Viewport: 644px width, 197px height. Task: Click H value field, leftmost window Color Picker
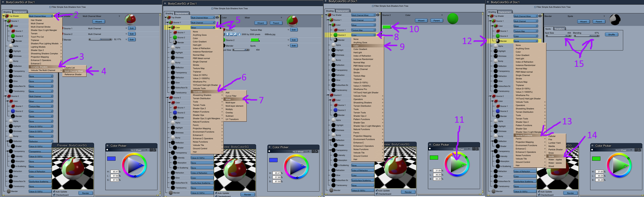tap(114, 172)
